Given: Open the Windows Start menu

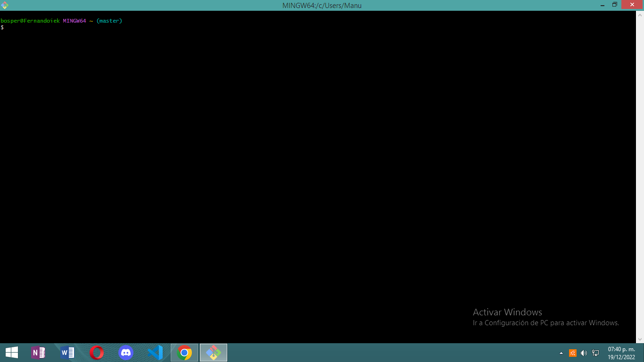Looking at the screenshot, I should [12, 353].
